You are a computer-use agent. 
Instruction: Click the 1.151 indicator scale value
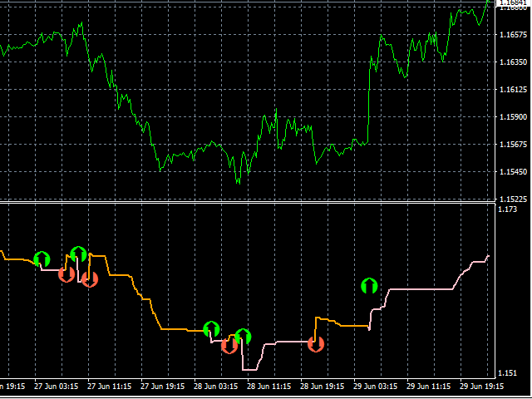[508, 373]
